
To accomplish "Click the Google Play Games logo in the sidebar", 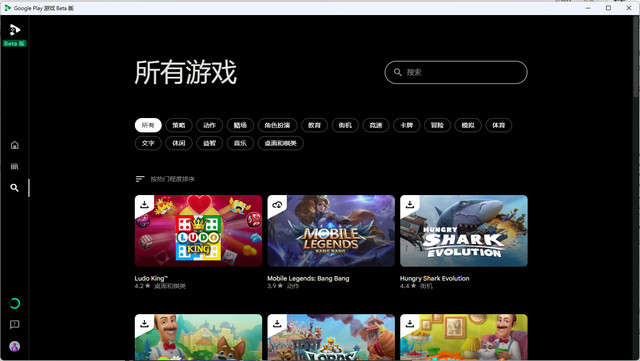I will [x=15, y=30].
